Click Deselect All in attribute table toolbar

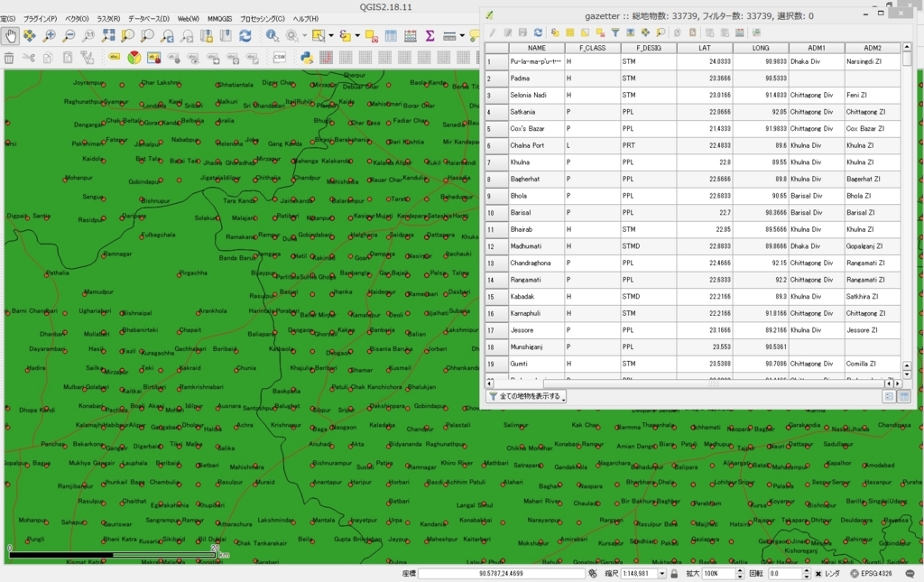click(x=600, y=32)
